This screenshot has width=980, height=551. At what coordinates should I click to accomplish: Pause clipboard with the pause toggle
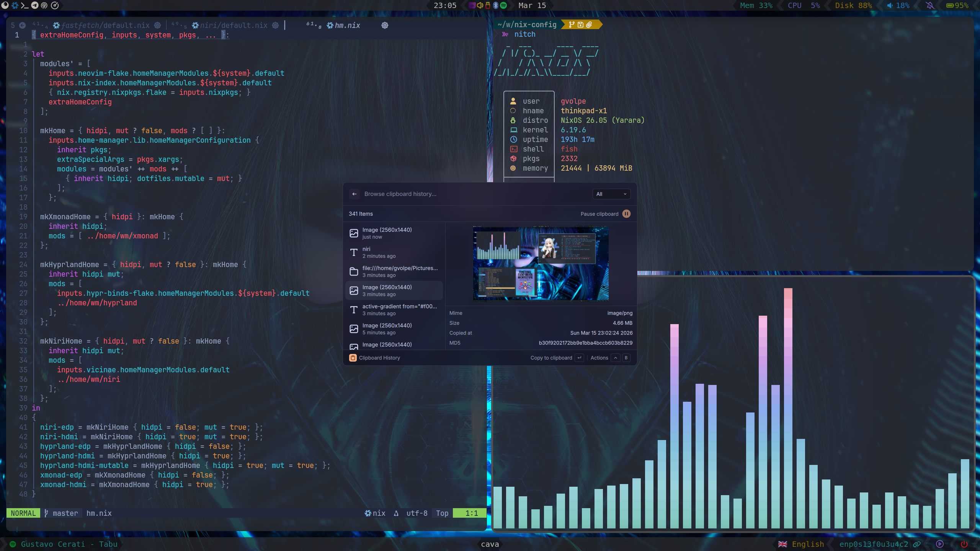(626, 214)
